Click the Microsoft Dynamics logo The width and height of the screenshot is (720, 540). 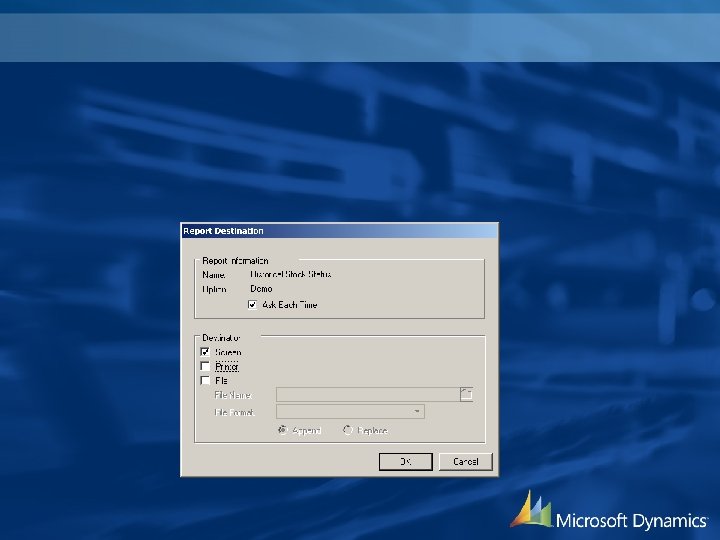(609, 511)
